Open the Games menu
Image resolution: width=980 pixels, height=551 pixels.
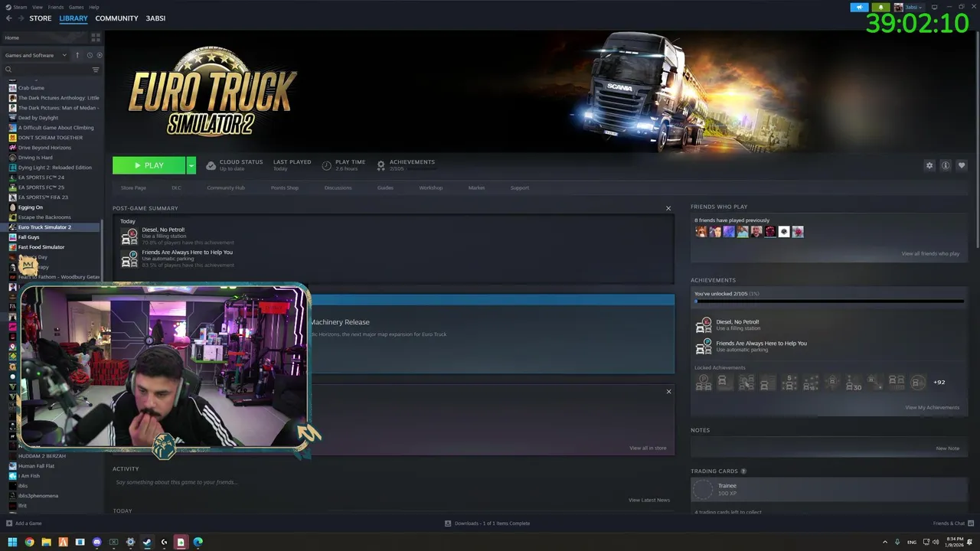[77, 7]
